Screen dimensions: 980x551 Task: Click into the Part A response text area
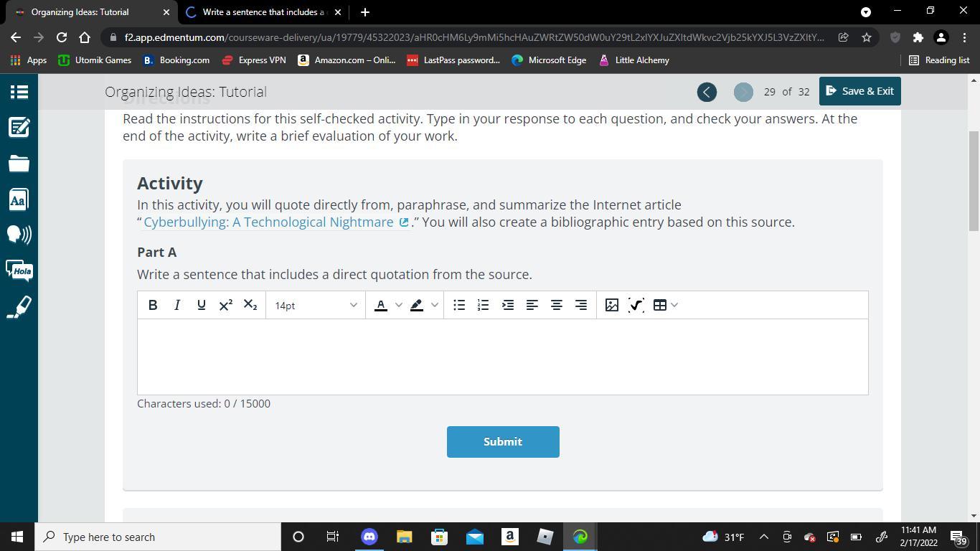coord(502,357)
